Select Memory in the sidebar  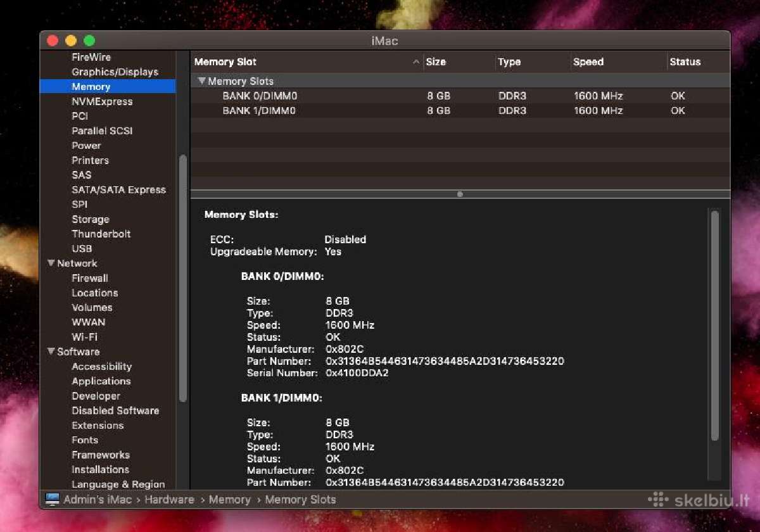(108, 86)
